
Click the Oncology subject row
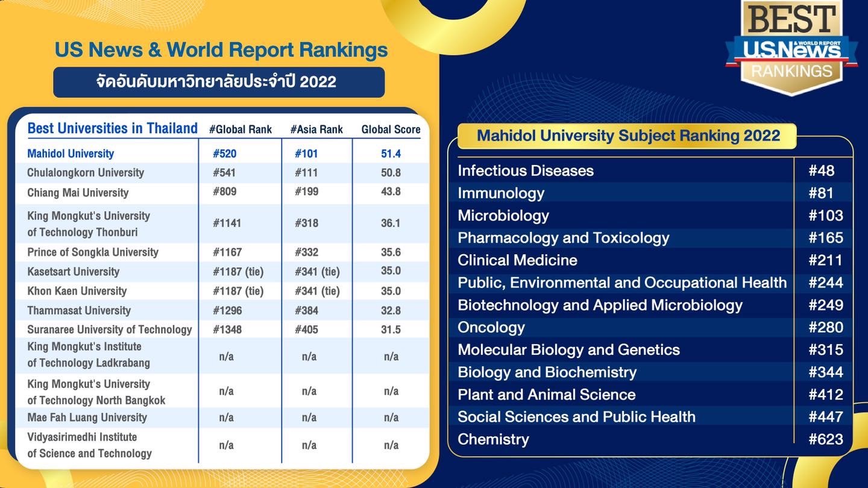click(x=491, y=328)
